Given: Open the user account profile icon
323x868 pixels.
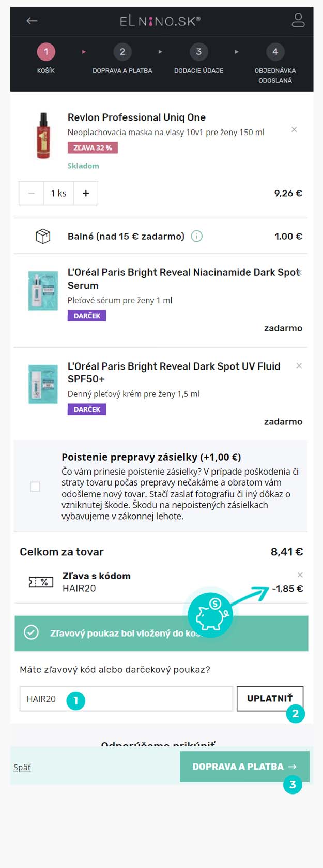Looking at the screenshot, I should pyautogui.click(x=298, y=21).
